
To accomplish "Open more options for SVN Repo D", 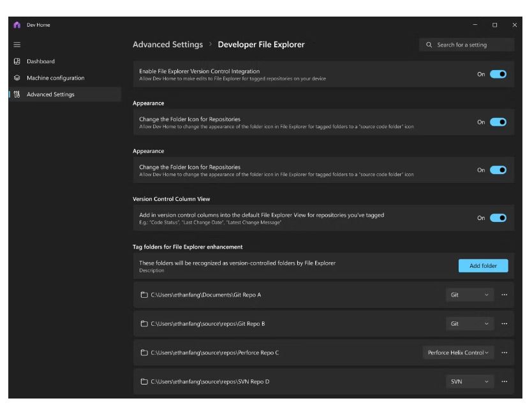I will click(504, 381).
